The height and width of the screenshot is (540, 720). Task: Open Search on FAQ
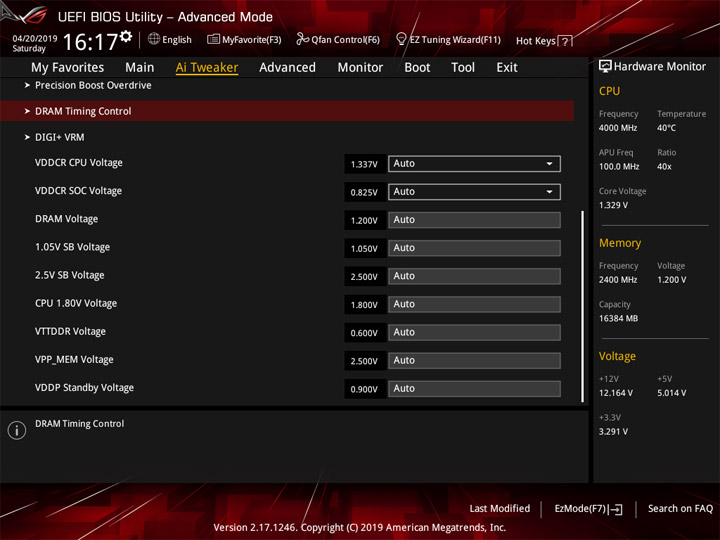pos(681,509)
